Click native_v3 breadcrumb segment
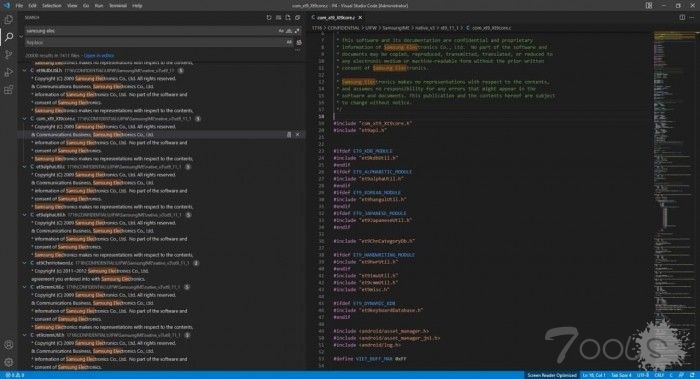Screen dimensions: 700x379 (x=425, y=28)
